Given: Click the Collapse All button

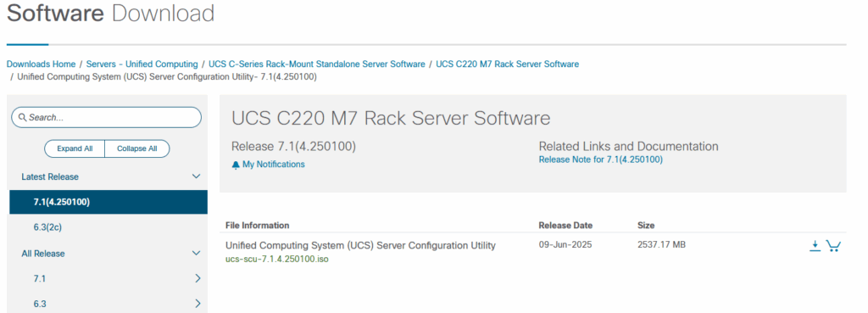Looking at the screenshot, I should 136,148.
